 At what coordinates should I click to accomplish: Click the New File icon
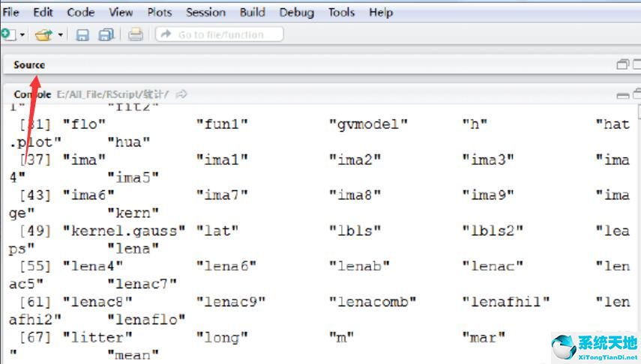[7, 34]
